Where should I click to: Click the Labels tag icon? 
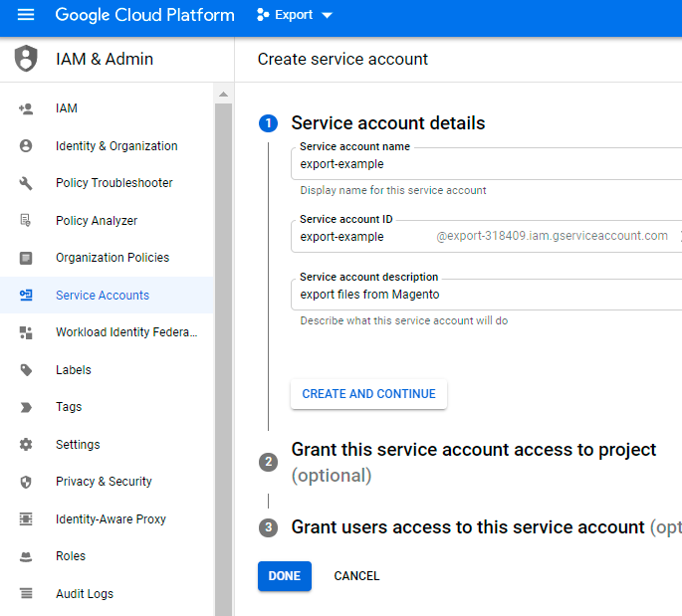[x=26, y=370]
